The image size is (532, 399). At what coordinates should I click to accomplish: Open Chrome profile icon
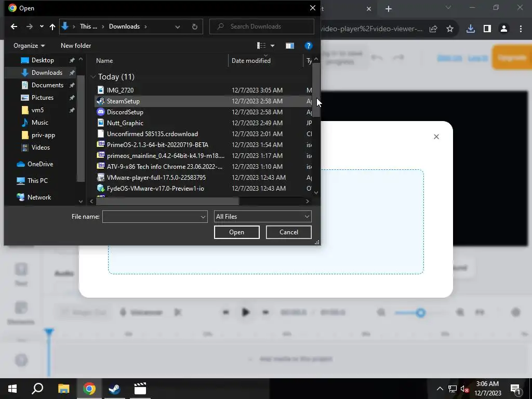tap(504, 29)
